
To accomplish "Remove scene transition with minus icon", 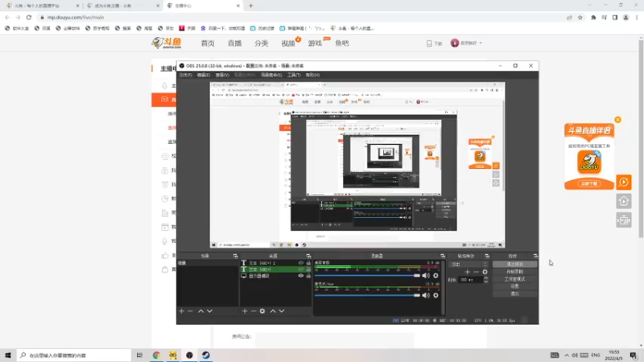I will pos(476,272).
